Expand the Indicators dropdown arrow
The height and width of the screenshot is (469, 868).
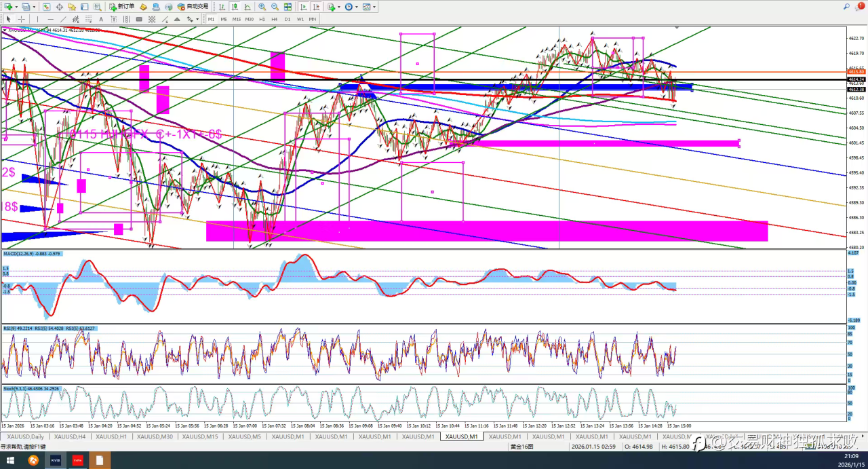pos(339,7)
